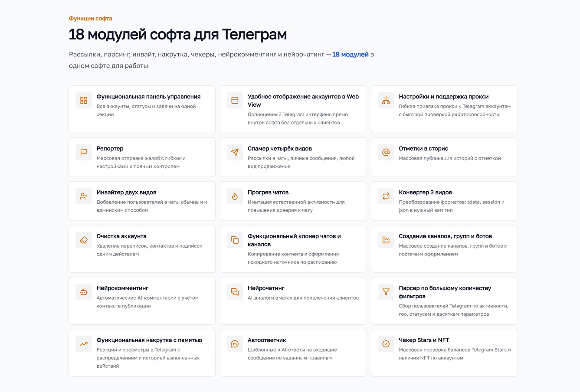Click the badge check icon for Чекер Stars
This screenshot has width=580, height=392.
point(386,344)
